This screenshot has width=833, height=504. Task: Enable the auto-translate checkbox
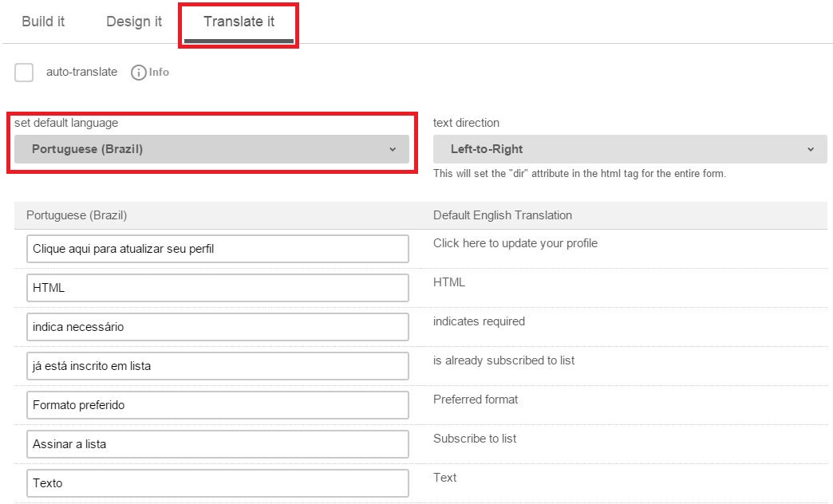pos(24,73)
